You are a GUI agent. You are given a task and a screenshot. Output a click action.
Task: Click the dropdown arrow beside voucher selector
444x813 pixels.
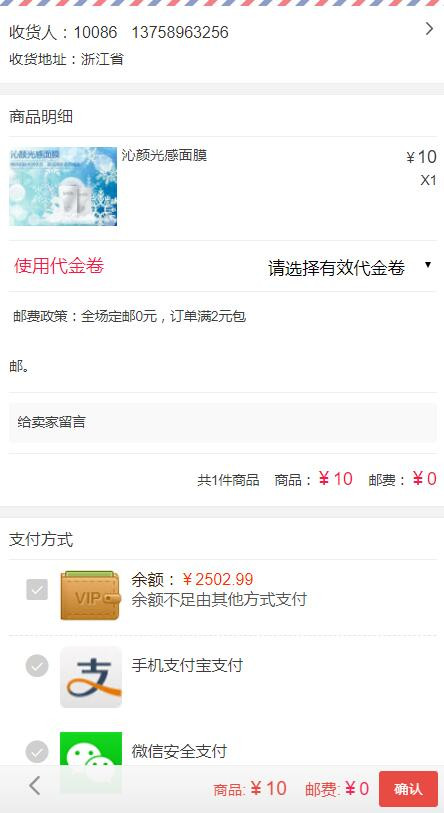(x=428, y=265)
